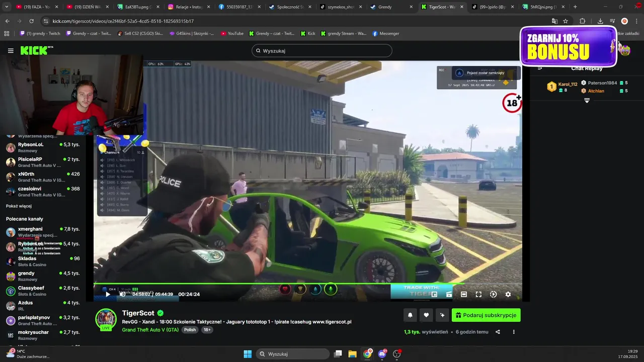The width and height of the screenshot is (644, 362).
Task: Select Azdus avatar in sidebar
Action: click(x=11, y=306)
